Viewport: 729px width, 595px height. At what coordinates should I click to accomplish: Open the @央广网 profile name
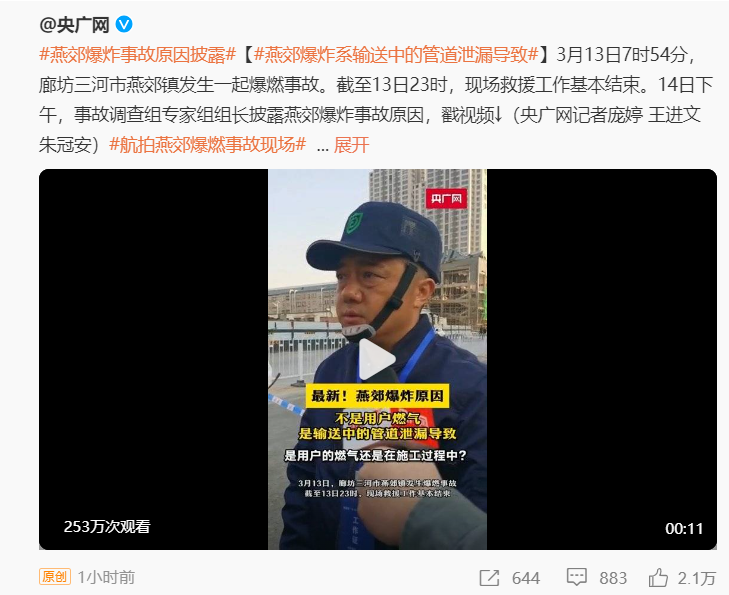[x=74, y=25]
